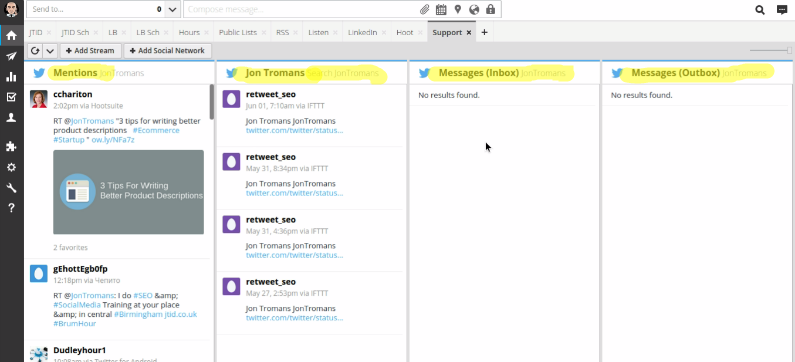This screenshot has height=362, width=795.
Task: Close the Support tab
Action: [x=469, y=32]
